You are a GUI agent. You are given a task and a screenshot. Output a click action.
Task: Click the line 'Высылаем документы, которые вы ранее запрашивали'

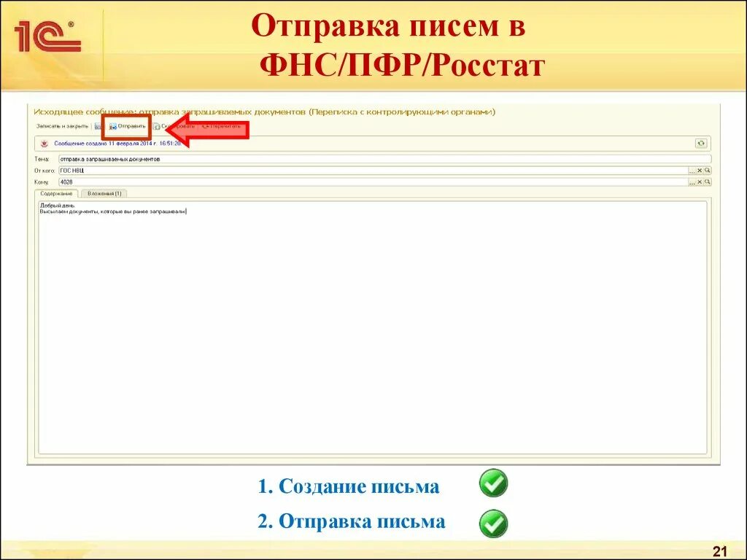[x=113, y=212]
